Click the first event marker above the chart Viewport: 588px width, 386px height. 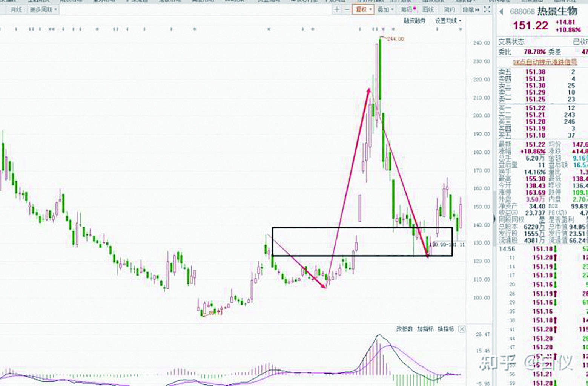pyautogui.click(x=16, y=29)
